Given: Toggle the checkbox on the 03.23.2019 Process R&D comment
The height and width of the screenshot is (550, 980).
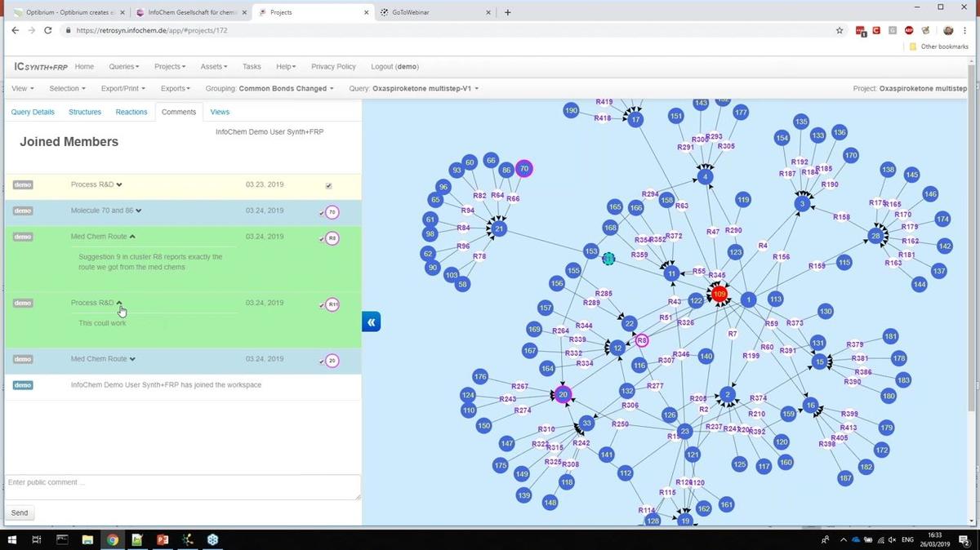Looking at the screenshot, I should coord(328,185).
